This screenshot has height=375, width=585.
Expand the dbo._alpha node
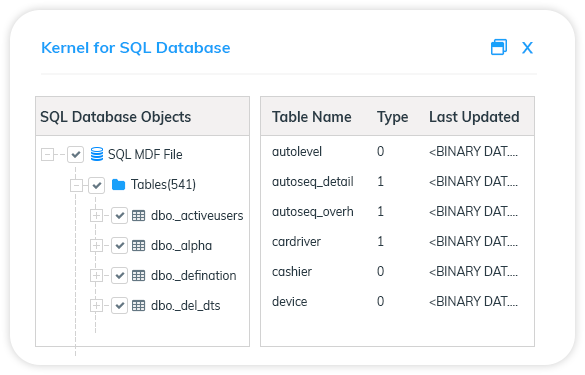point(96,246)
